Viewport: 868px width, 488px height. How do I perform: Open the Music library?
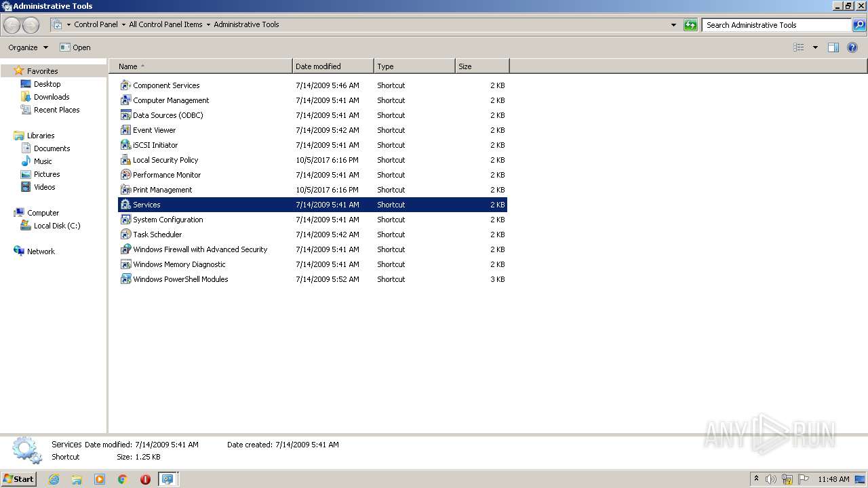pos(43,161)
